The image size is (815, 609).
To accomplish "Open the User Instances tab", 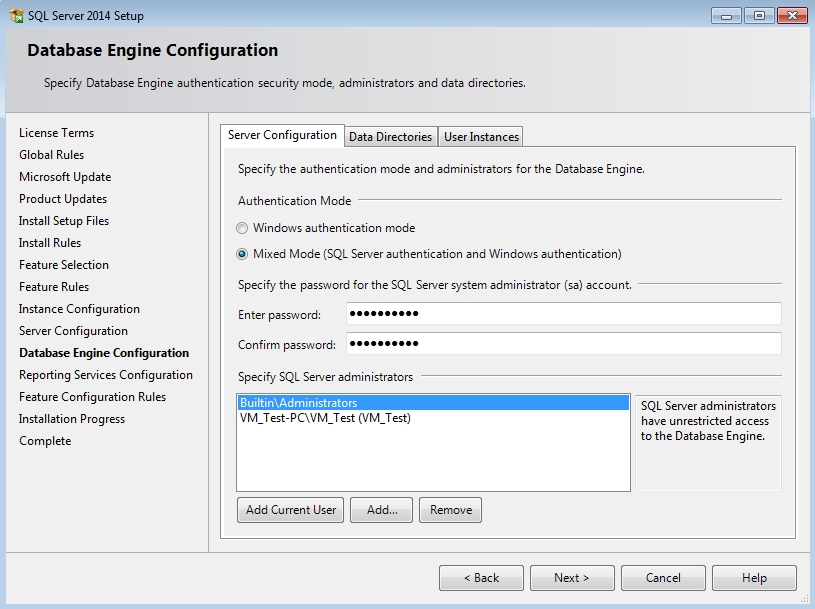I will click(x=481, y=137).
